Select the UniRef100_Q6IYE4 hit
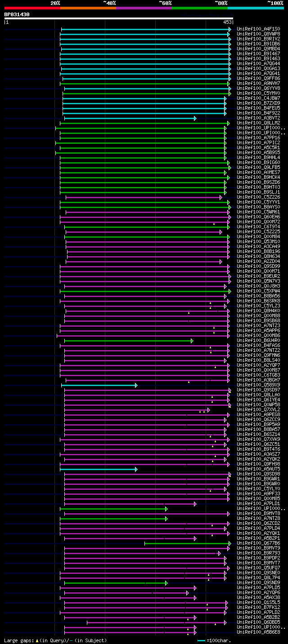 pos(258,400)
